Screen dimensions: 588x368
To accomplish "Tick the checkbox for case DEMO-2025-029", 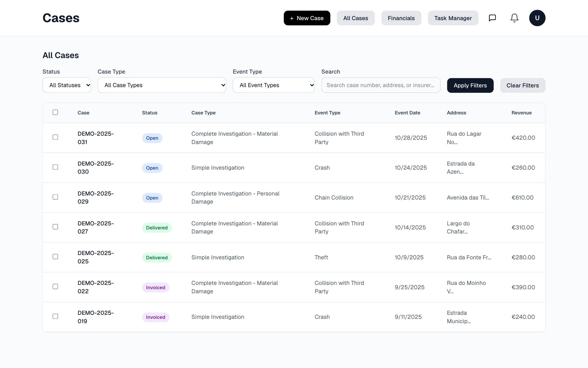I will click(55, 197).
